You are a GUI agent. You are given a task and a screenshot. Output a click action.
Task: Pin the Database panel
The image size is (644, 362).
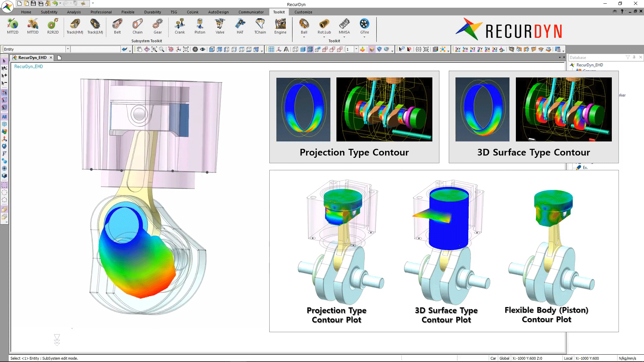(x=634, y=57)
